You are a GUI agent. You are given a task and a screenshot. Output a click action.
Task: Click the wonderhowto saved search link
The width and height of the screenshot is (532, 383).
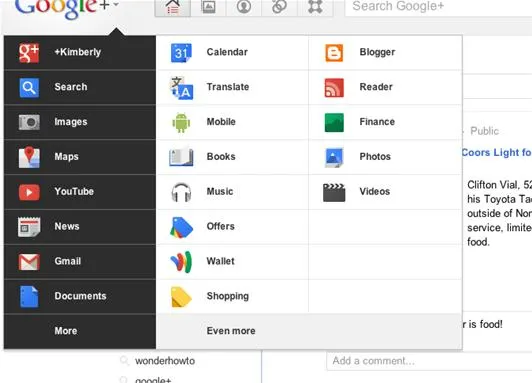(165, 361)
